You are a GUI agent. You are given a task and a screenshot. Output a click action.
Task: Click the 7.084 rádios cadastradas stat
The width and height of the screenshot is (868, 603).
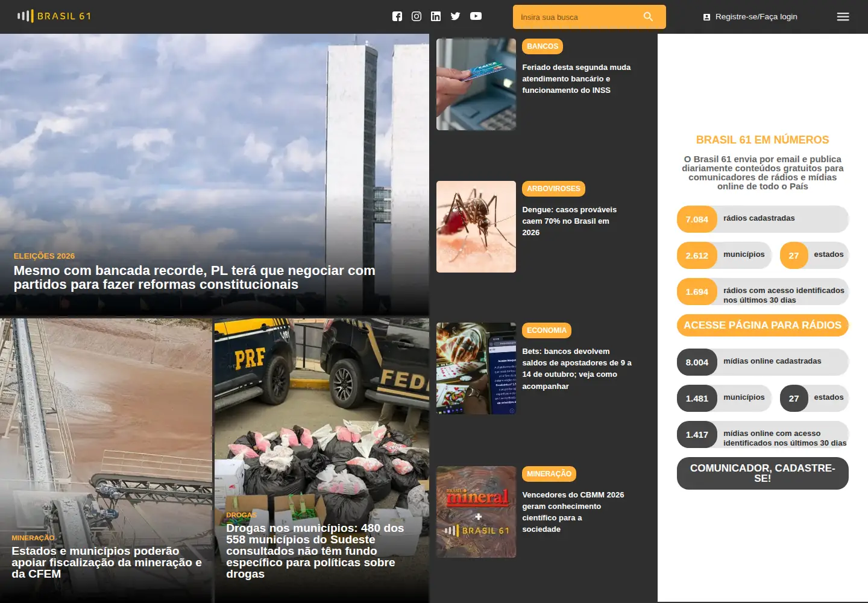763,219
